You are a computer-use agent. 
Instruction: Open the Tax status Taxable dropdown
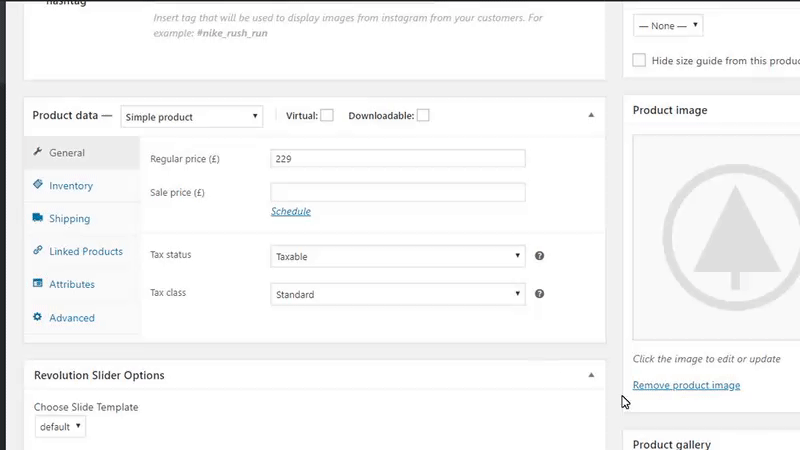(x=398, y=256)
